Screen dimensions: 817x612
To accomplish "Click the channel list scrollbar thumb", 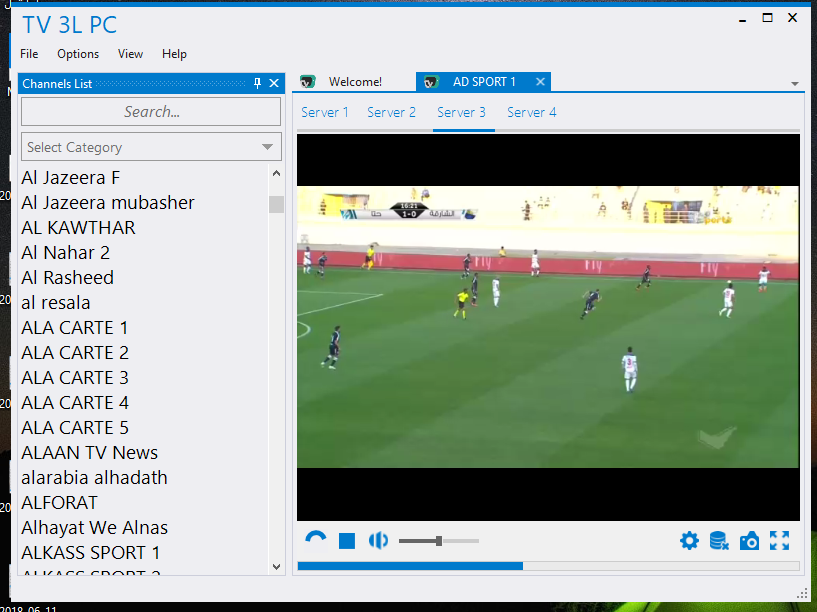I will point(276,204).
